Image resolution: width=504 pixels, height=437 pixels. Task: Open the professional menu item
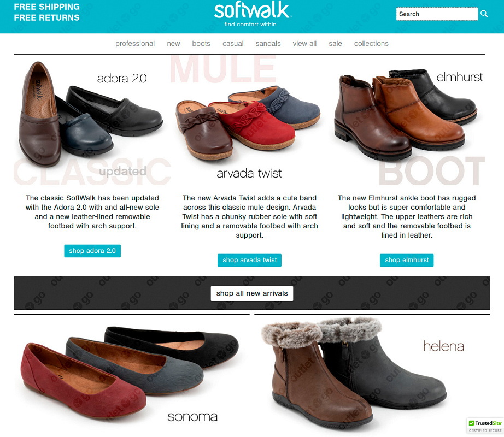pos(135,44)
